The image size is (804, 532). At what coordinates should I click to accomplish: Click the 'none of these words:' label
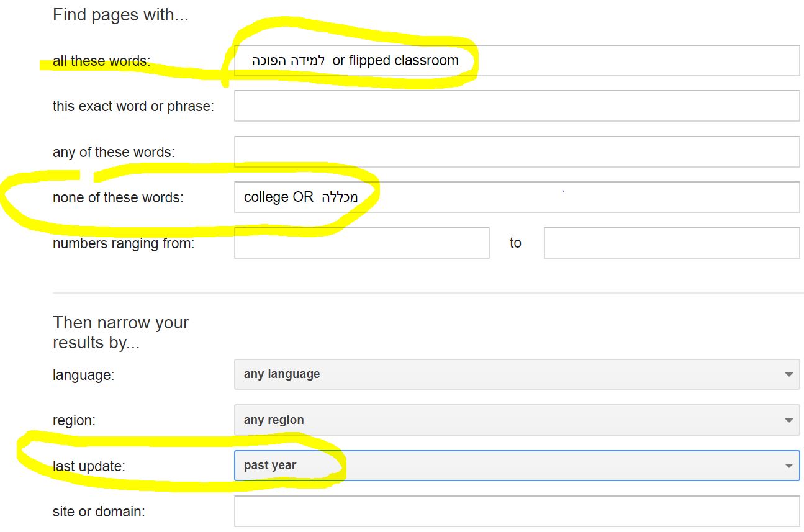118,197
